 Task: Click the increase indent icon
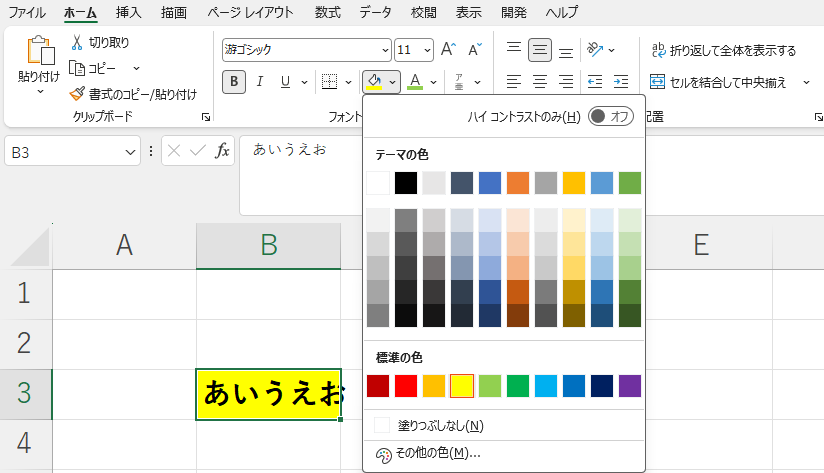[x=621, y=82]
